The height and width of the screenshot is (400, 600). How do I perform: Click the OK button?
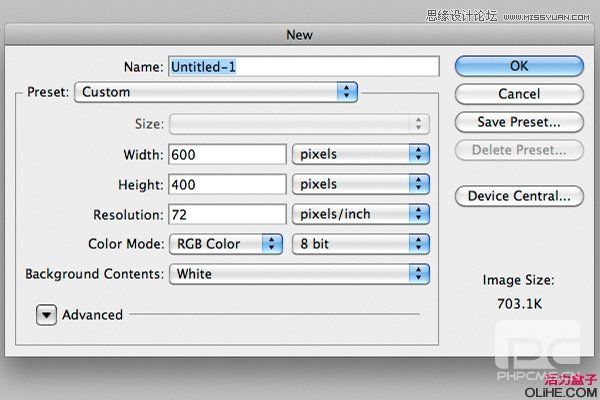tap(519, 66)
